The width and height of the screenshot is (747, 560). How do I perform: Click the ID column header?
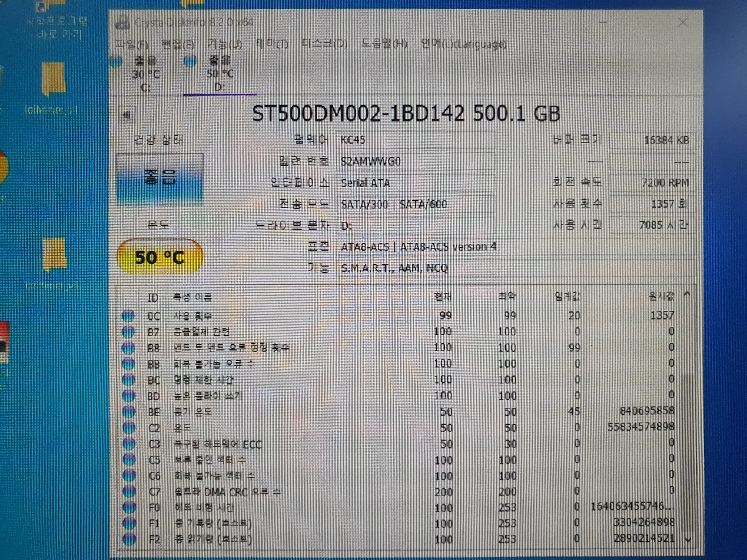[153, 297]
